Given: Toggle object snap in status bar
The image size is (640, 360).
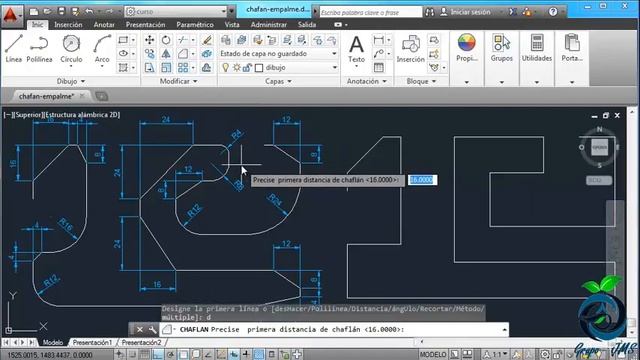Looking at the screenshot, I should point(183,354).
